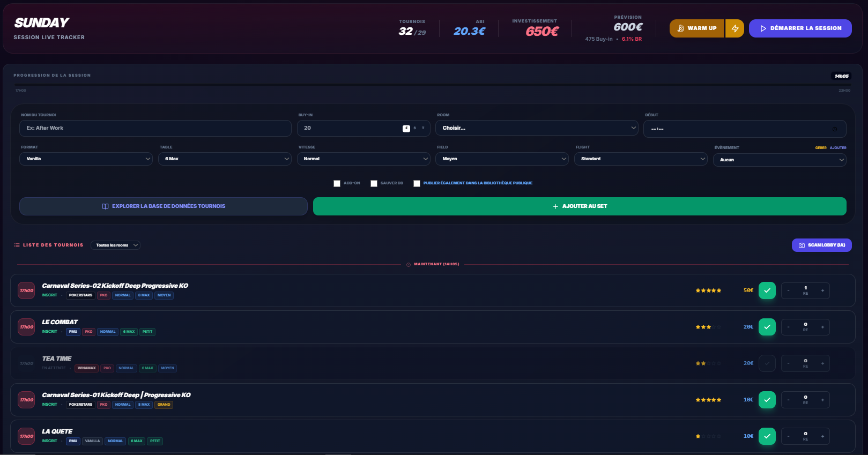The width and height of the screenshot is (868, 455).
Task: Open the Field dropdown set to Moyen
Action: point(502,159)
